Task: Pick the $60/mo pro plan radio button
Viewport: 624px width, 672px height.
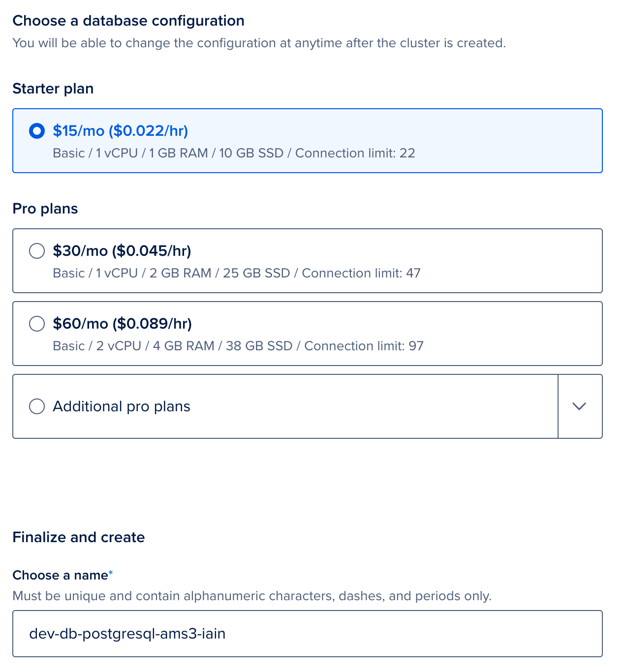Action: [x=37, y=324]
